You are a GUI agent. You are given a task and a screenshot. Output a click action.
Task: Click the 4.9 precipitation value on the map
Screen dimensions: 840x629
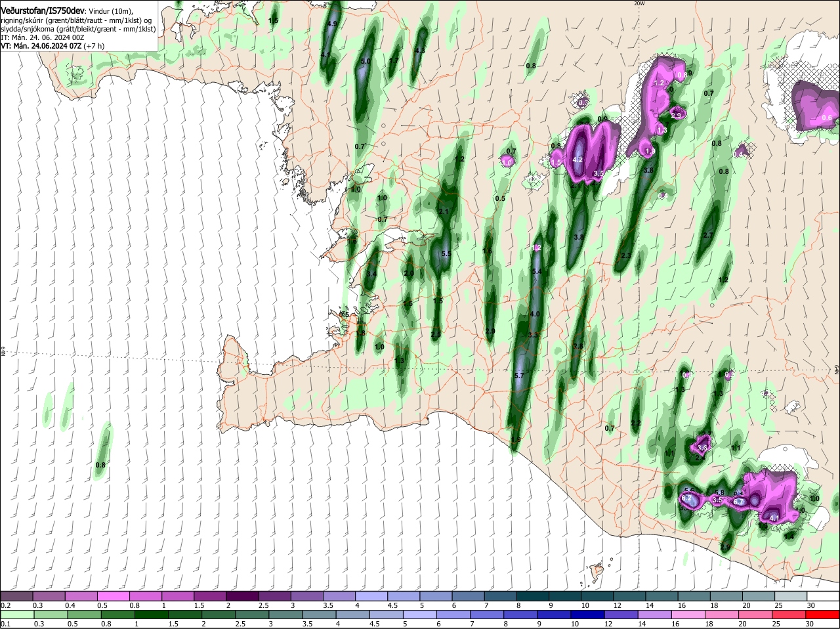click(x=332, y=24)
